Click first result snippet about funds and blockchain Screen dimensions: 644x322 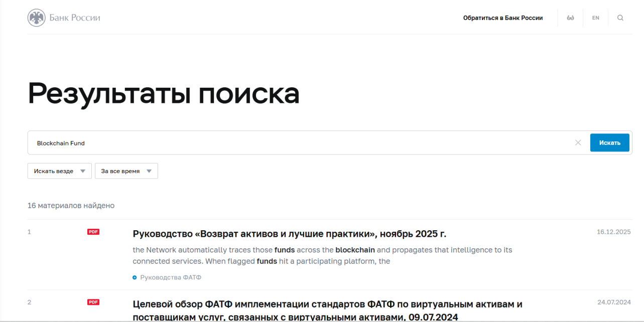coord(322,255)
